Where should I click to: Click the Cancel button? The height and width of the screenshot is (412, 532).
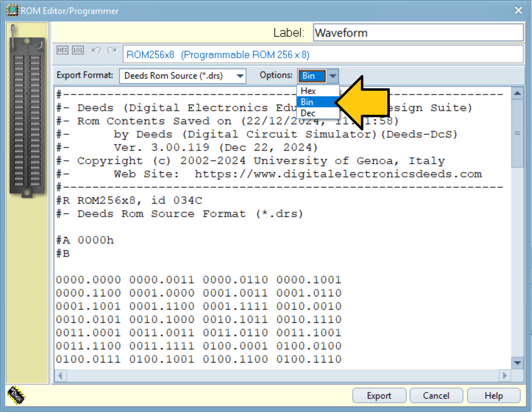point(436,395)
